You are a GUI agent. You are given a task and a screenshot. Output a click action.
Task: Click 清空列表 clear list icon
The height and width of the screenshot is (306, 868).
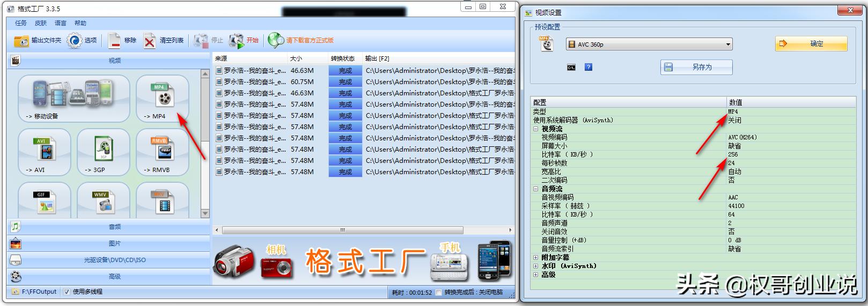pyautogui.click(x=150, y=41)
